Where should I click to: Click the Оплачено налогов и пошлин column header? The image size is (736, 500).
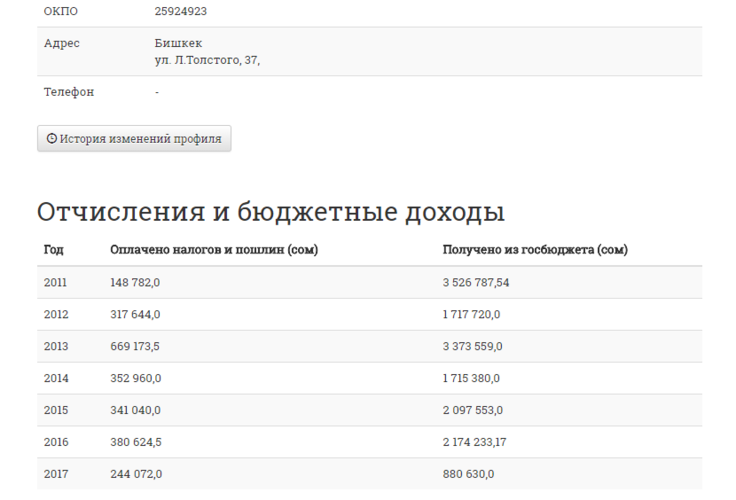(x=213, y=250)
